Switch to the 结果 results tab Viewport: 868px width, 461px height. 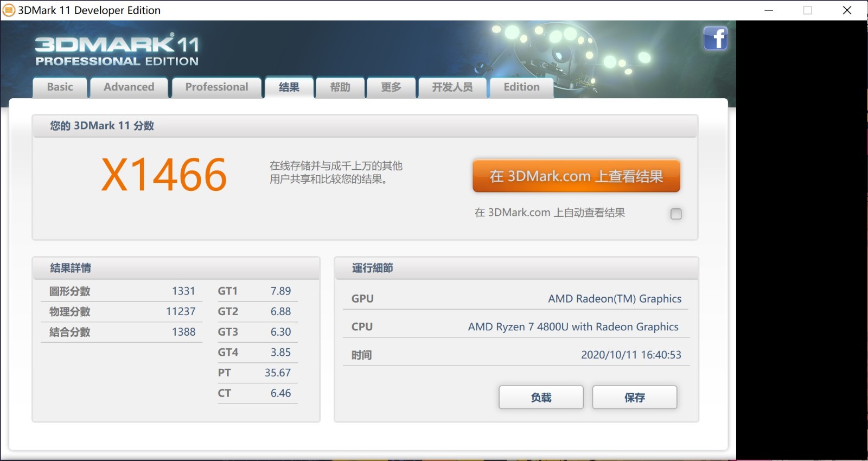[x=289, y=87]
